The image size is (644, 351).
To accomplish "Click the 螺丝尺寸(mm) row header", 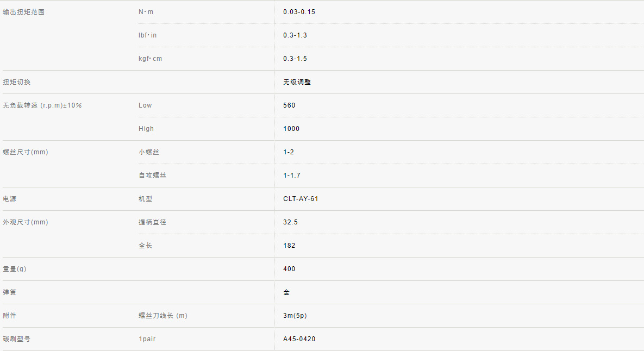I will point(26,152).
